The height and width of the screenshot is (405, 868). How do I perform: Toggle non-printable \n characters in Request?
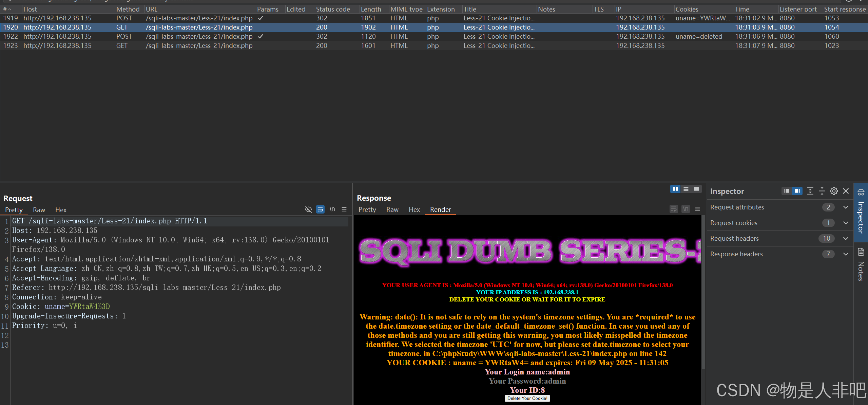[332, 209]
